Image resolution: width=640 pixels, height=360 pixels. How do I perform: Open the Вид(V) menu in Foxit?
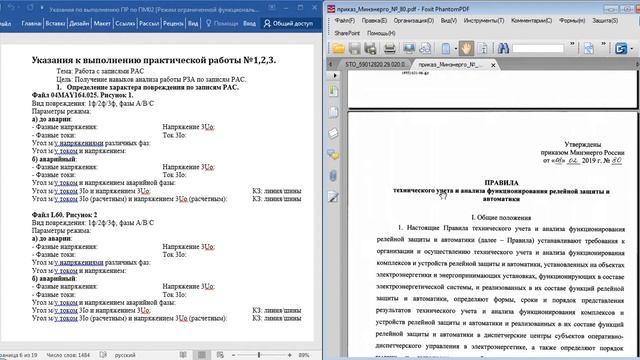pos(449,20)
